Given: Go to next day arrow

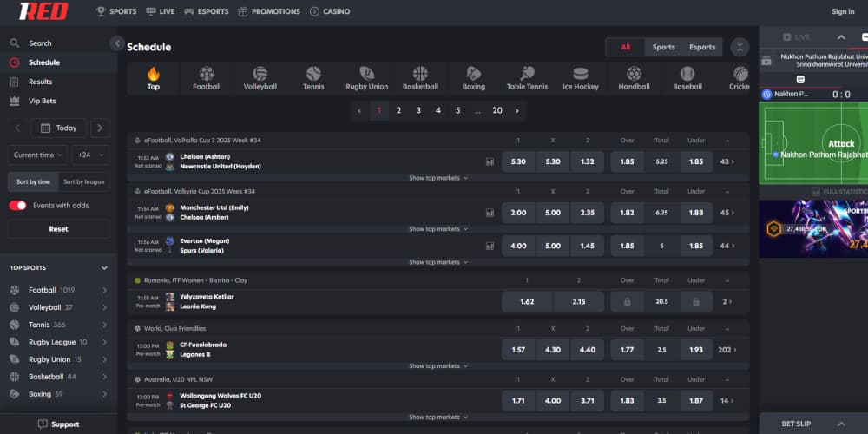Looking at the screenshot, I should [100, 128].
